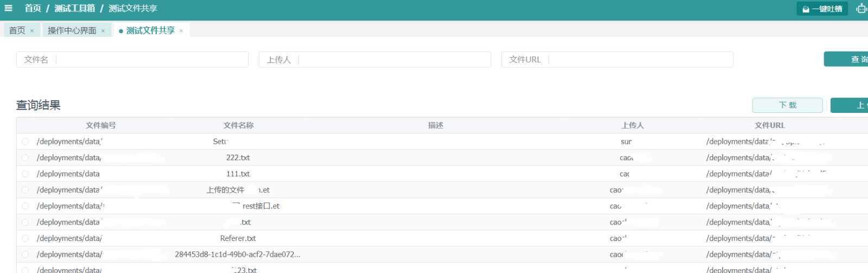This screenshot has height=273, width=868.
Task: Click file name 111.txt
Action: 238,174
